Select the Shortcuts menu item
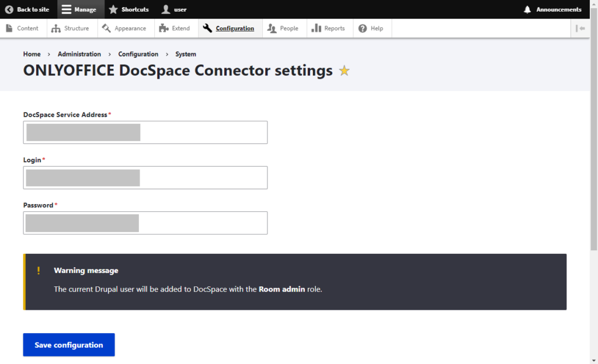The height and width of the screenshot is (364, 598). point(128,9)
